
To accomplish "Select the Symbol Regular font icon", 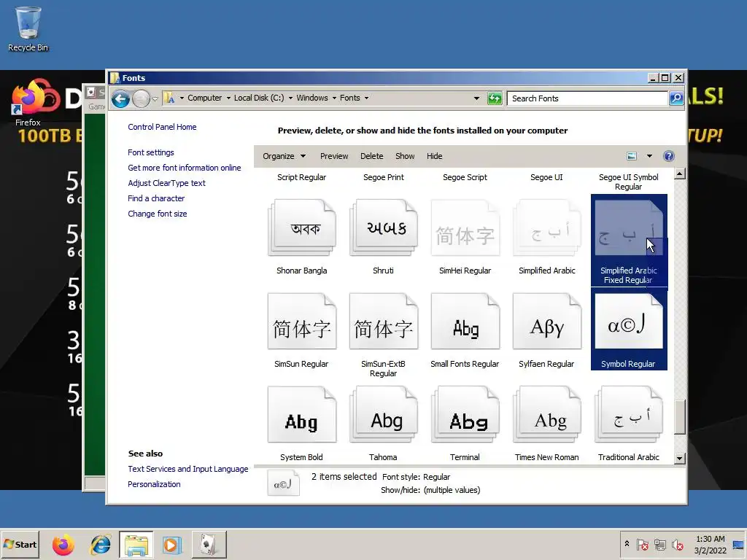I will tap(629, 322).
